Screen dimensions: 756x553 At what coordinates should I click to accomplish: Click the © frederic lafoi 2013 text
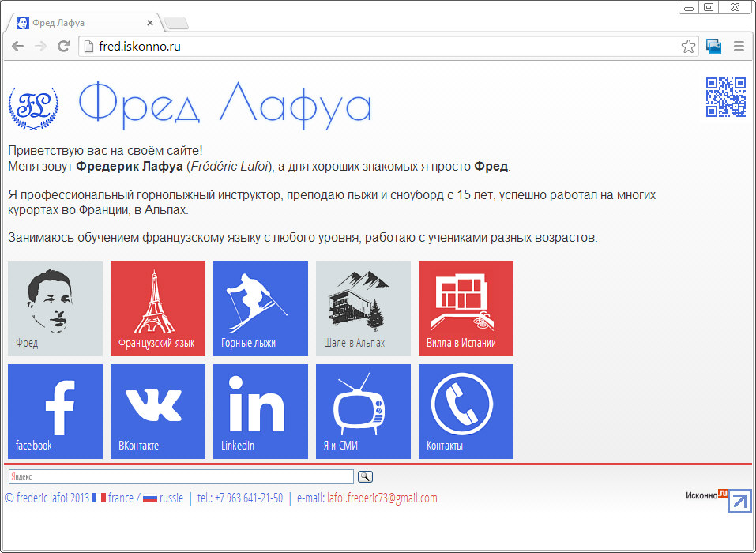point(47,498)
